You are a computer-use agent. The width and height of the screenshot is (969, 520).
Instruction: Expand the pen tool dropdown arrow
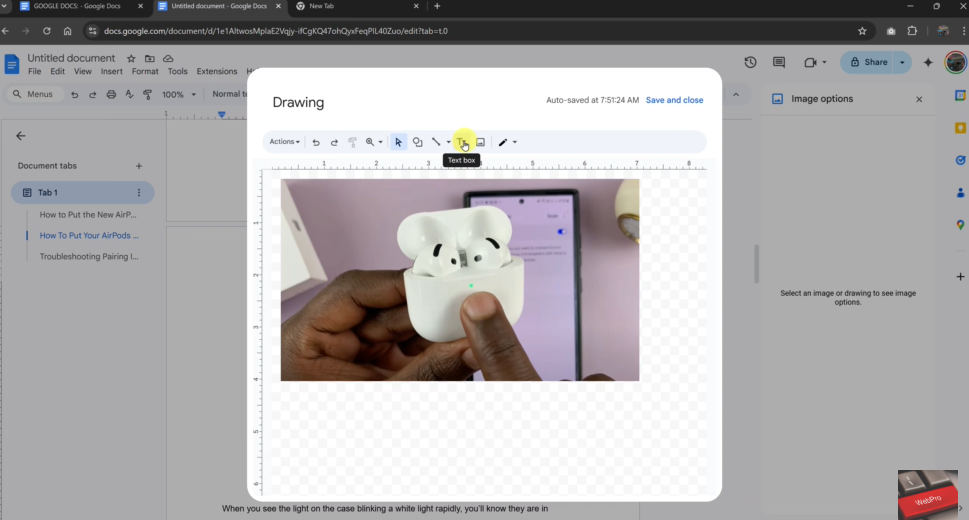515,142
